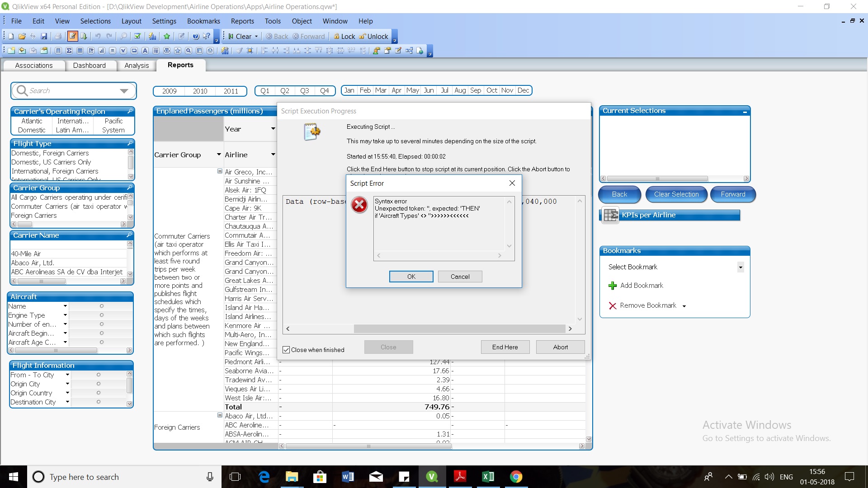Click the red error icon in Script Error
This screenshot has height=488, width=868.
[359, 205]
